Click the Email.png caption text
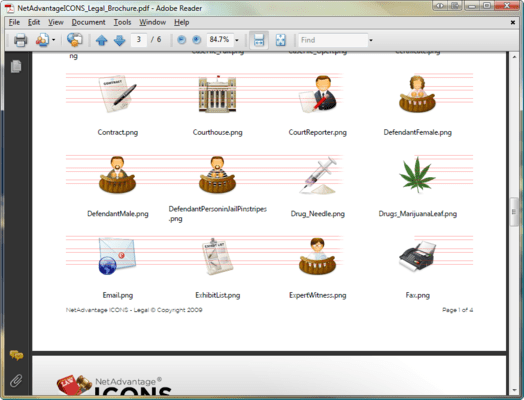Screen dimensions: 524x400 click(118, 295)
